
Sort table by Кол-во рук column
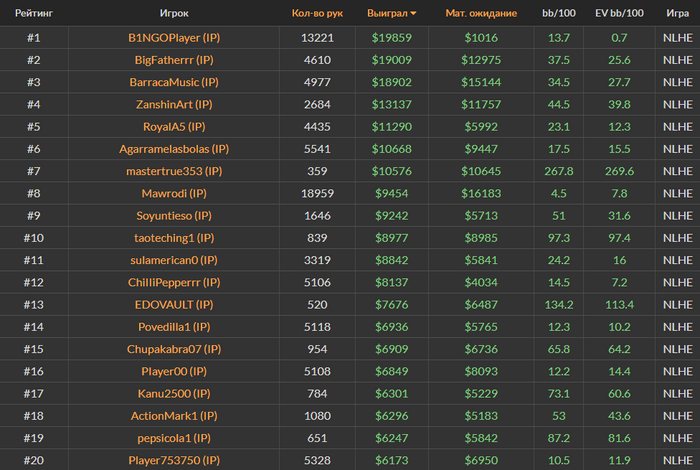coord(317,13)
